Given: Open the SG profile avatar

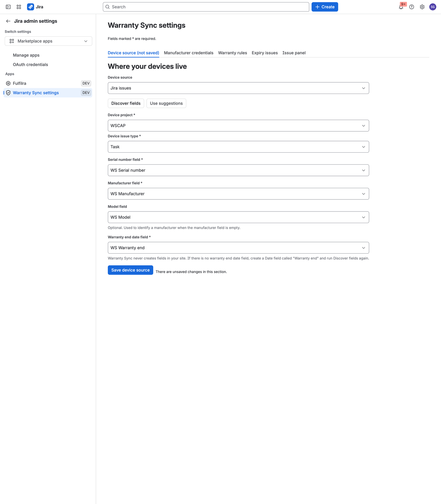Looking at the screenshot, I should pyautogui.click(x=433, y=7).
